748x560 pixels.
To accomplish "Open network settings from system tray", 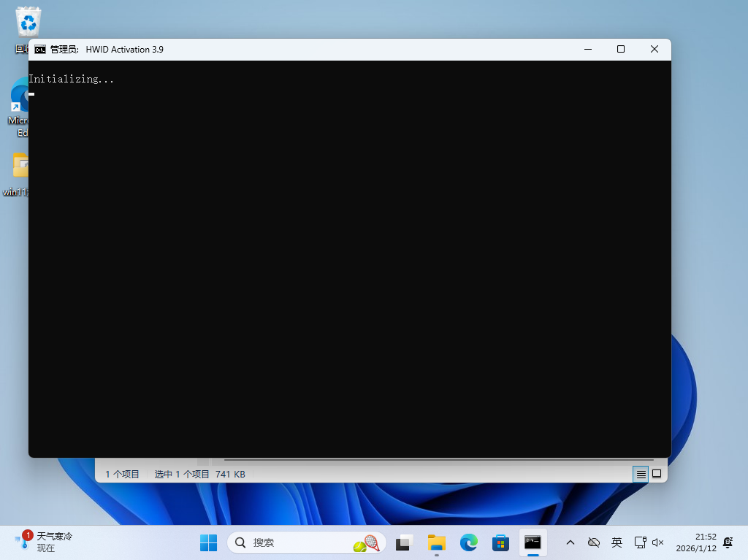I will click(x=640, y=542).
